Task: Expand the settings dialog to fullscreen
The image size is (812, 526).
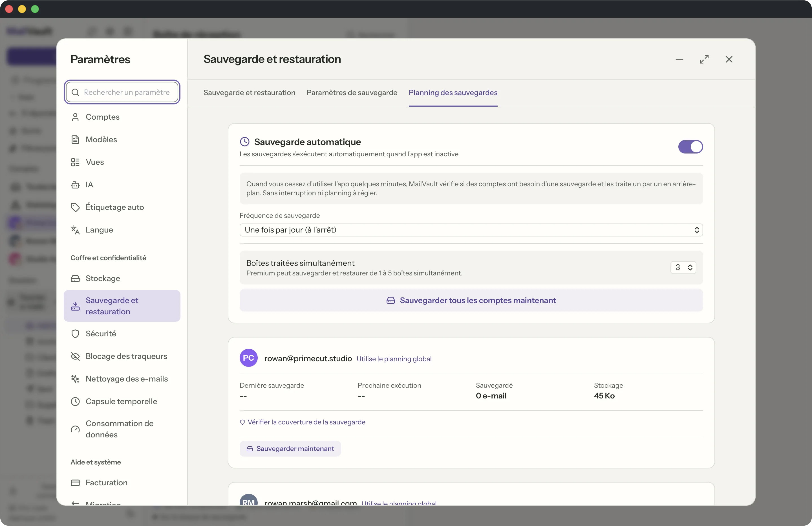Action: click(x=704, y=59)
